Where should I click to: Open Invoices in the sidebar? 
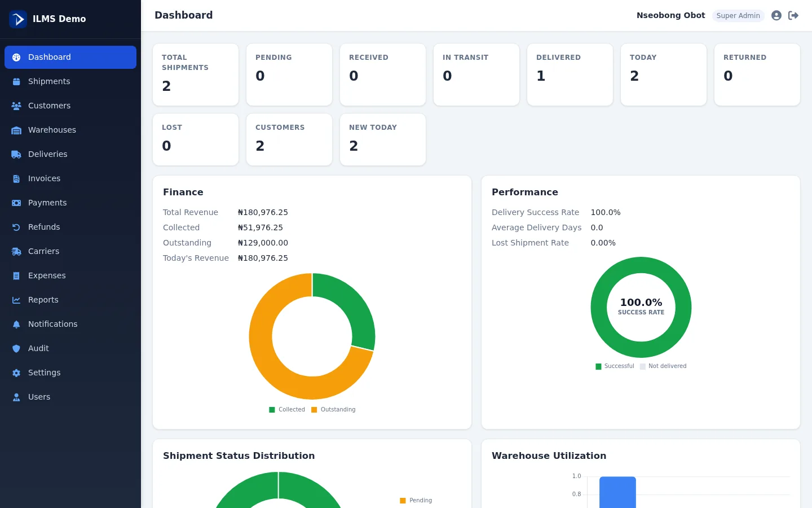(x=70, y=178)
